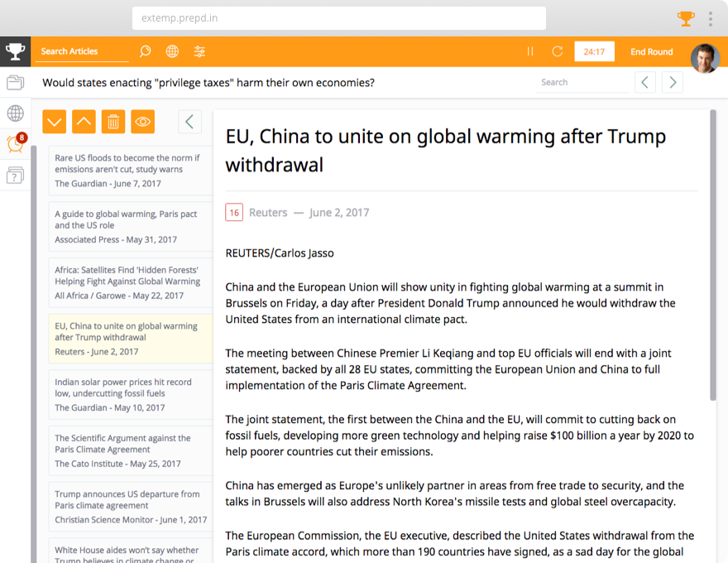
Task: Click the End Round button
Action: 651,51
